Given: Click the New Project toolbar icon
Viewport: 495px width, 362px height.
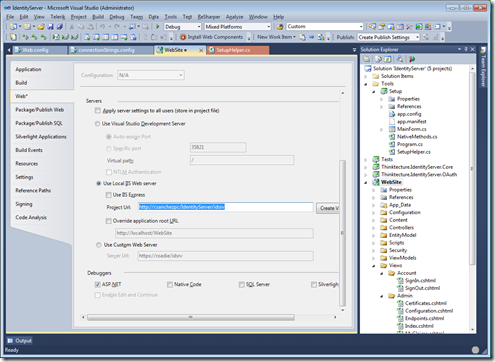Looking at the screenshot, I should click(13, 27).
